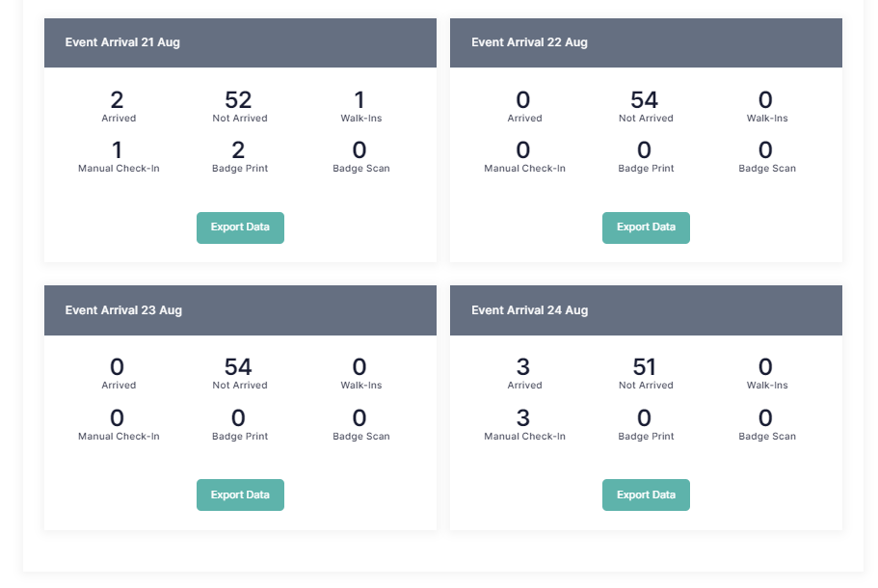Click Not Arrived count on 23 Aug

(239, 368)
